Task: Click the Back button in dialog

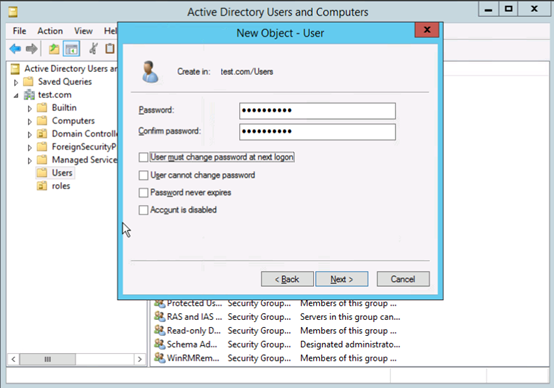Action: (x=287, y=279)
